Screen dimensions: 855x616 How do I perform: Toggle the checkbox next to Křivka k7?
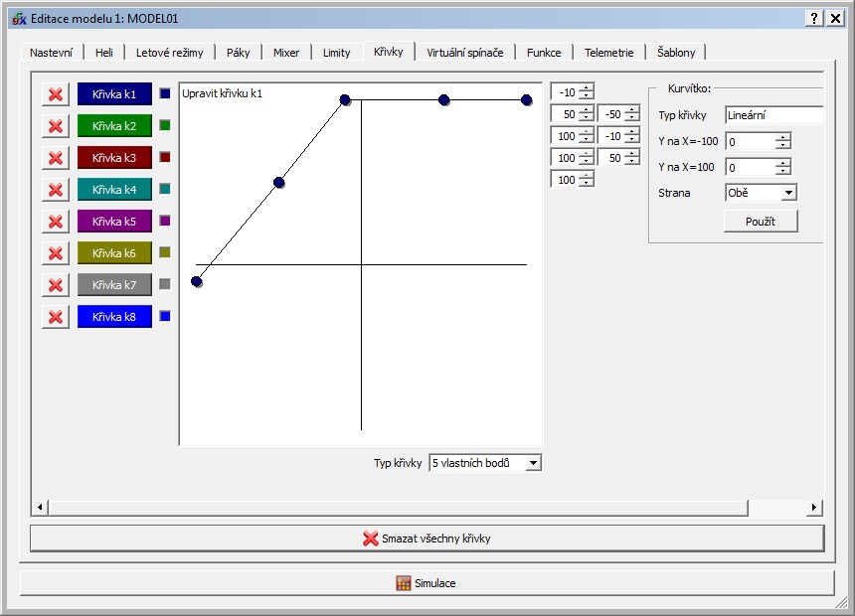165,284
